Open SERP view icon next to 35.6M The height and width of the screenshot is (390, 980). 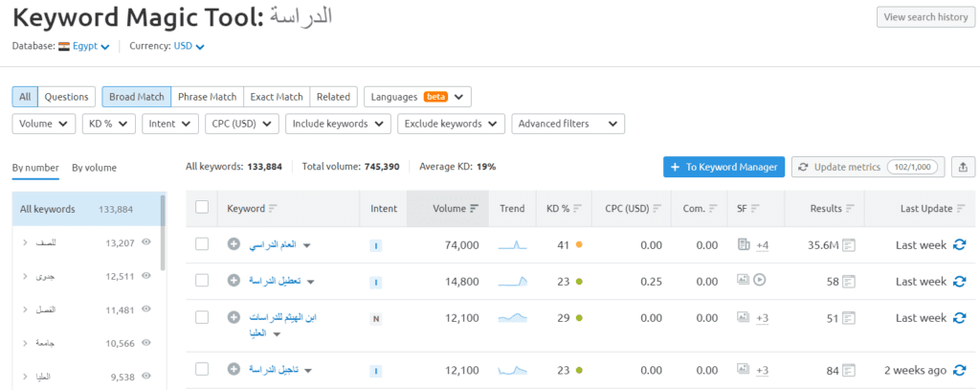click(848, 245)
